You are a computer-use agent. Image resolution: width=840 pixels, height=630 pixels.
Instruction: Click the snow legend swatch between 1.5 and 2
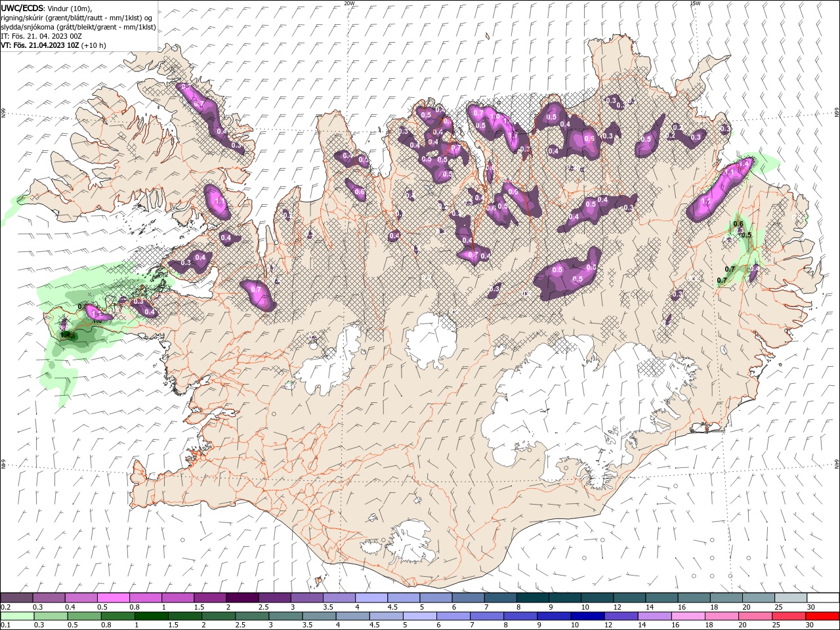[x=209, y=598]
